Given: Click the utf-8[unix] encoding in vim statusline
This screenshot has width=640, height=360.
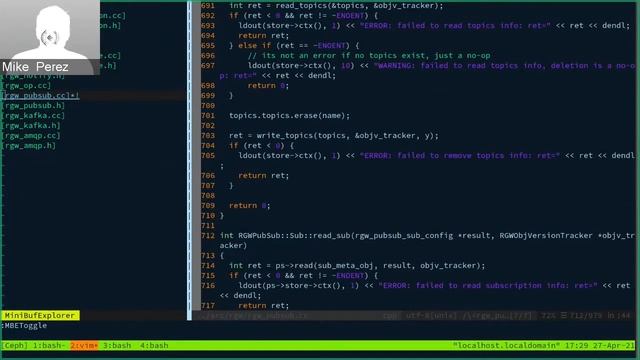Looking at the screenshot, I should click(430, 316).
